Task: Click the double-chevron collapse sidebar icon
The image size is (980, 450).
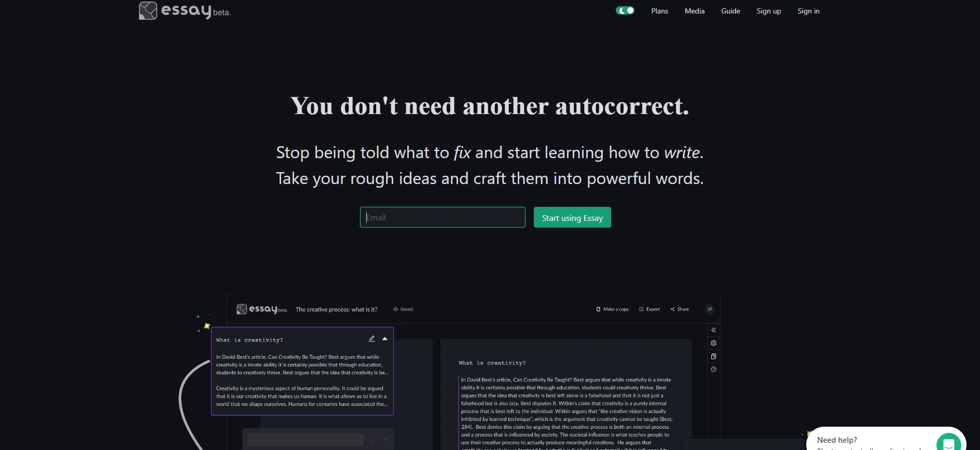Action: tap(713, 330)
